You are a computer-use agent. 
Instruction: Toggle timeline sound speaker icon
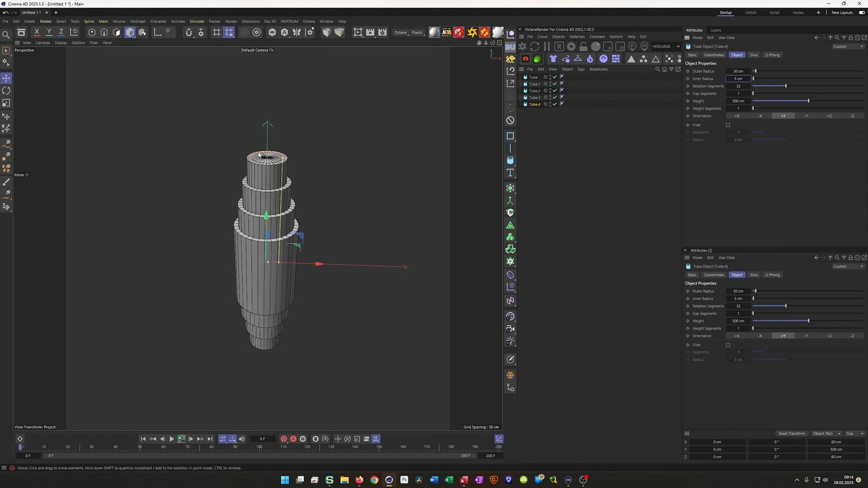242,439
